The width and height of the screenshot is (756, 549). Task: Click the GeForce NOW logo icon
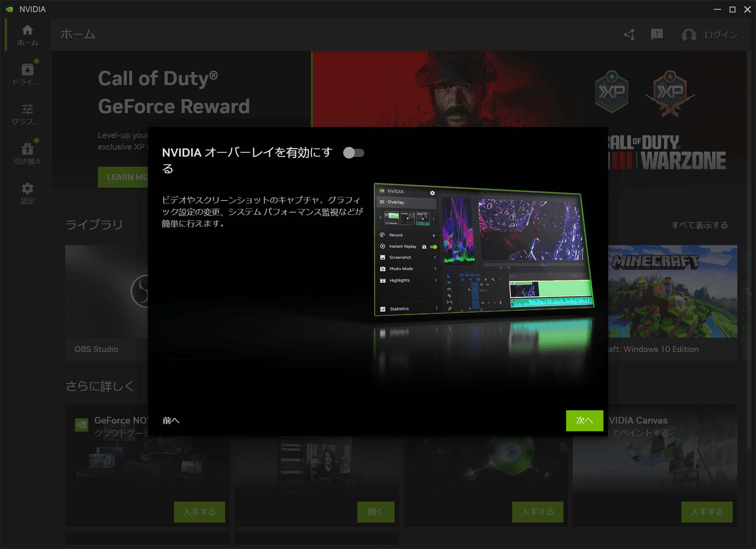[x=82, y=425]
